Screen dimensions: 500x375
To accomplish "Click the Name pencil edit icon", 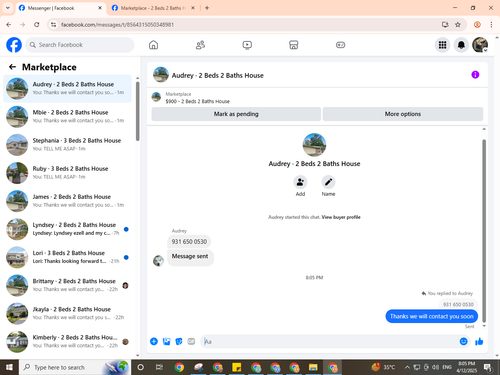I will (328, 182).
